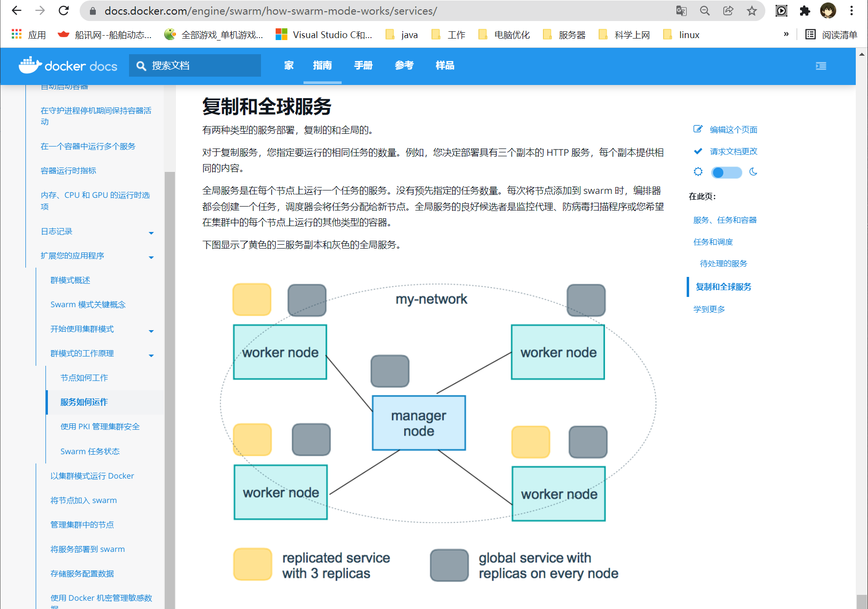
Task: Bookmark this page with the star icon
Action: point(752,11)
